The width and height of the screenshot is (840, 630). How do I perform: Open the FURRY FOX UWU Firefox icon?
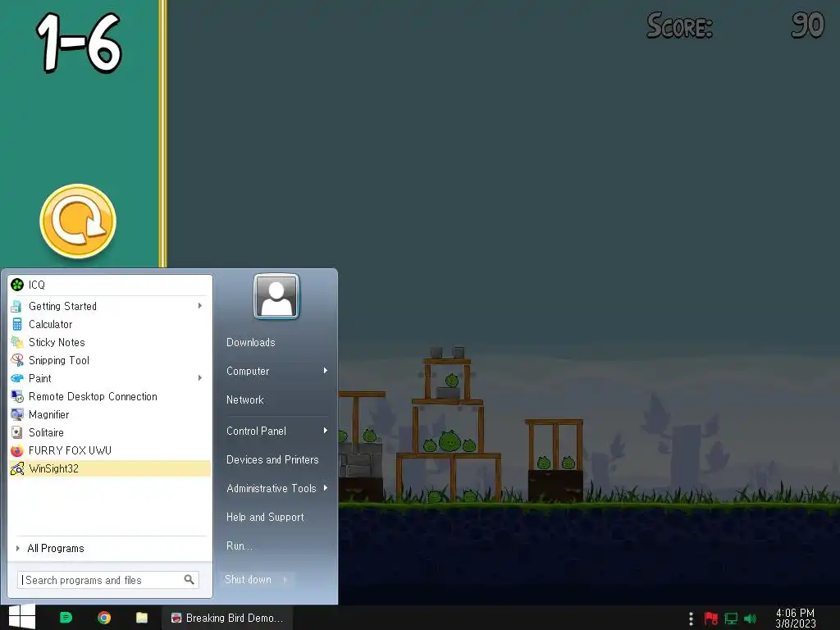pyautogui.click(x=17, y=450)
